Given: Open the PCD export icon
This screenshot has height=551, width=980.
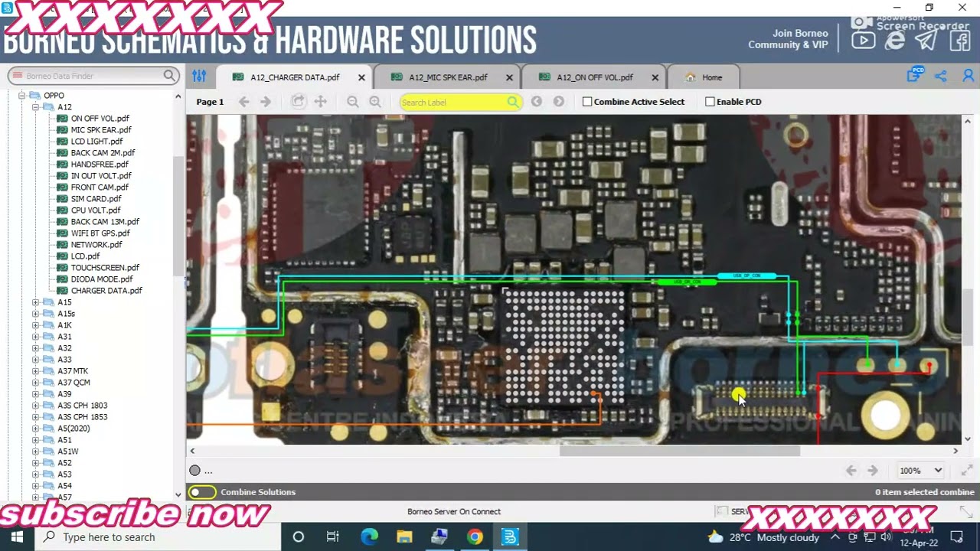Looking at the screenshot, I should coord(915,74).
